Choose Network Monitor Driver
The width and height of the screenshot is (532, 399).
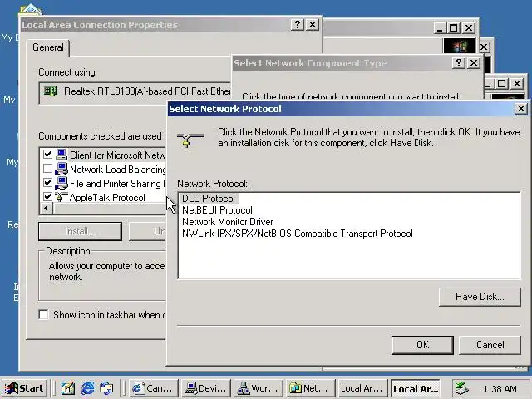[227, 222]
